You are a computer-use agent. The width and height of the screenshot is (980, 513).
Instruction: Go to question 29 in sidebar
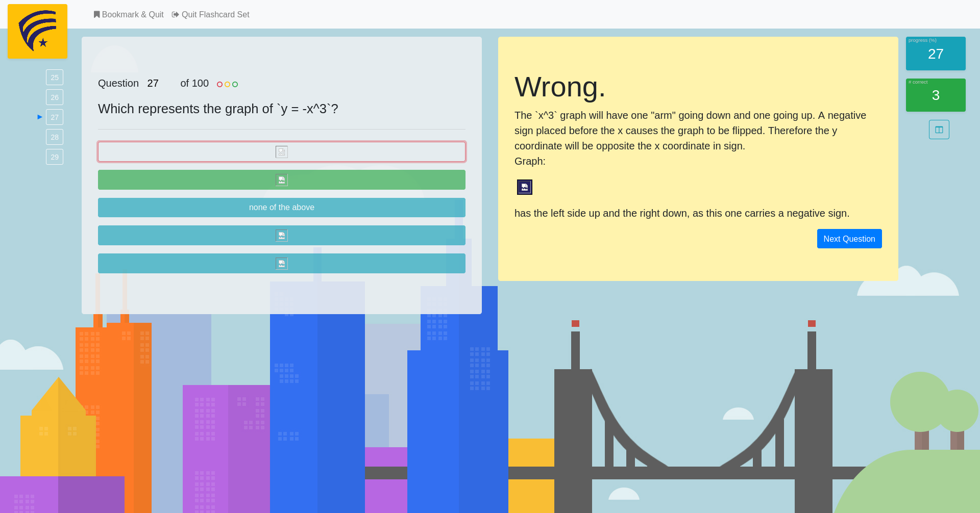[55, 157]
